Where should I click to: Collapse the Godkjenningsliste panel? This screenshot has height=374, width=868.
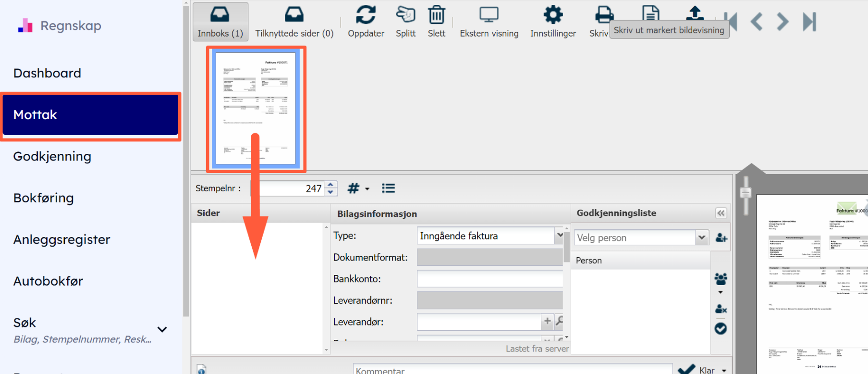[x=721, y=213]
